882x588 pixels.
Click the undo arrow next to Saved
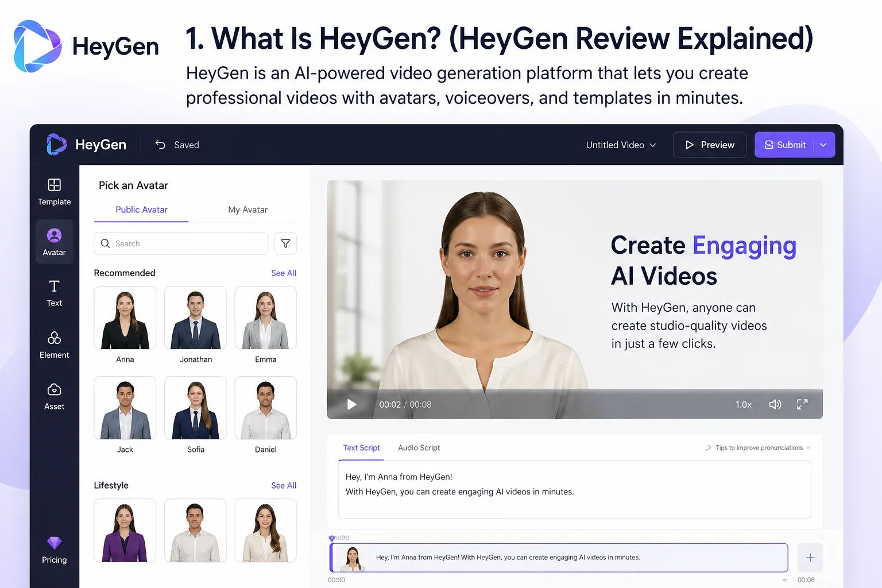[160, 145]
